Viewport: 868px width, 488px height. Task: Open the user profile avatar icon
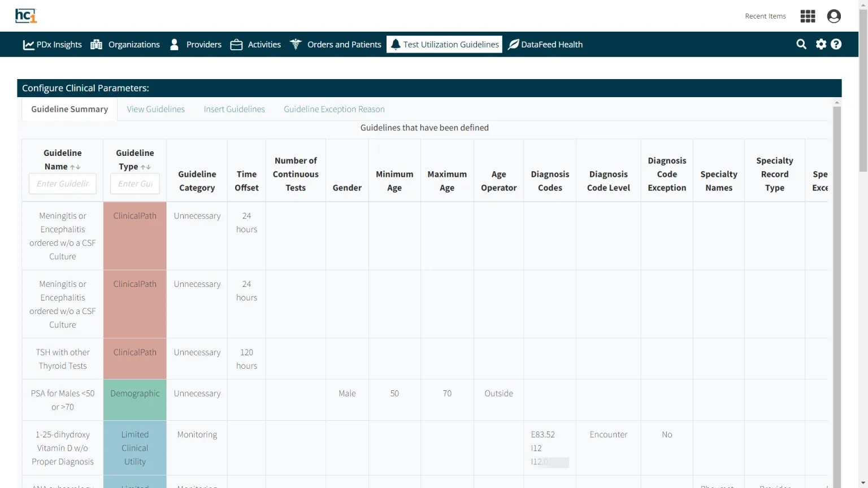pyautogui.click(x=834, y=16)
